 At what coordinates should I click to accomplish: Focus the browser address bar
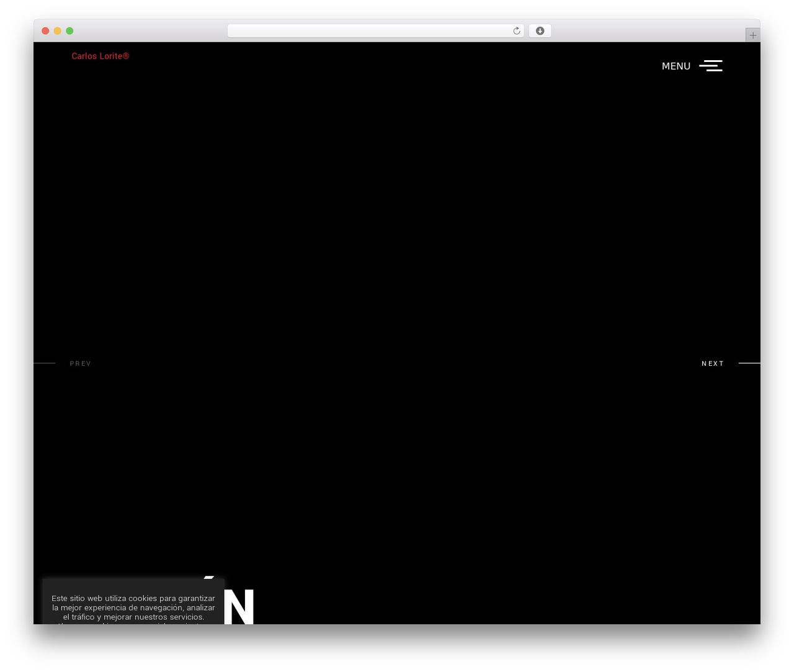pos(376,31)
